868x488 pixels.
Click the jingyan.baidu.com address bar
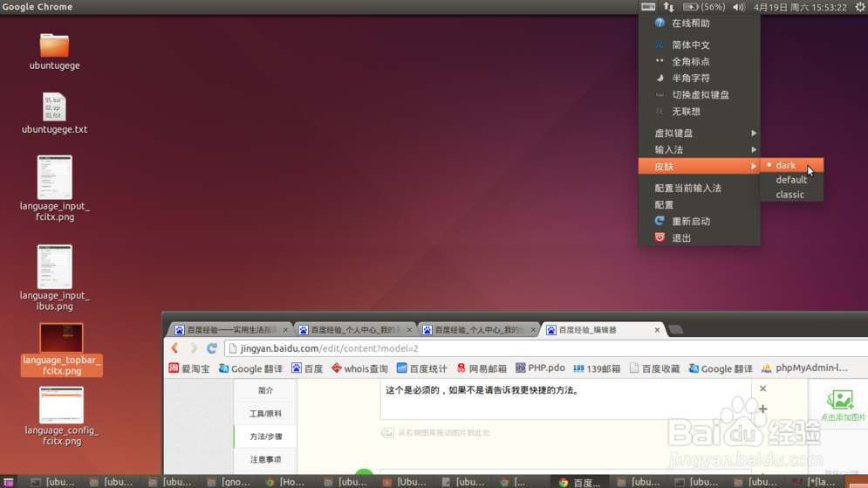click(x=545, y=348)
